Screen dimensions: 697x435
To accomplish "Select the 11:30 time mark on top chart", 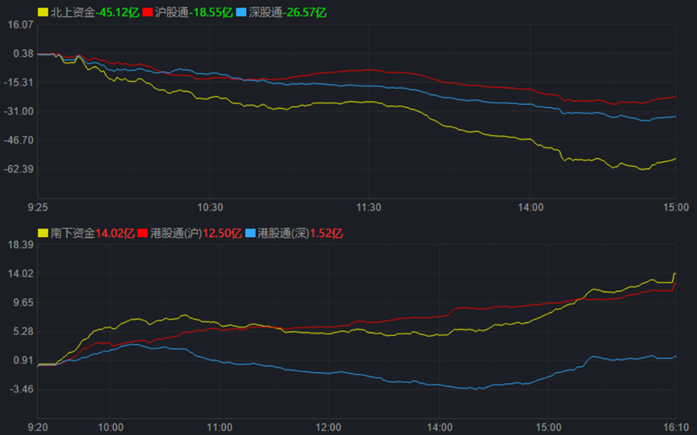I will 370,207.
